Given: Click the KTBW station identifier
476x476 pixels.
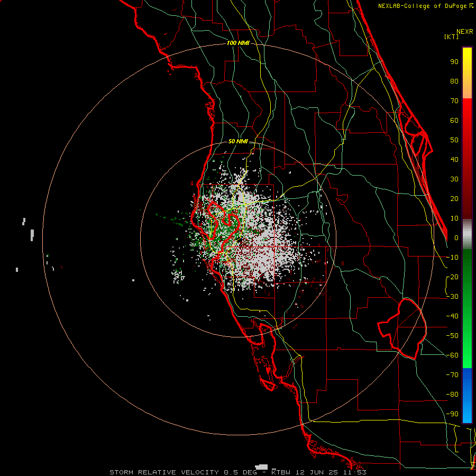Looking at the screenshot, I should click(x=281, y=472).
